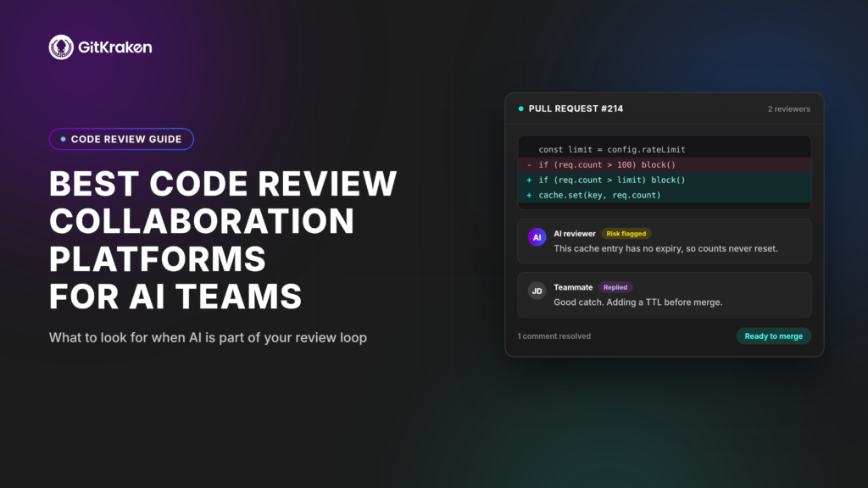Click the added line 'cache.set(key, req.count)'
The width and height of the screenshot is (868, 488).
[x=665, y=196]
